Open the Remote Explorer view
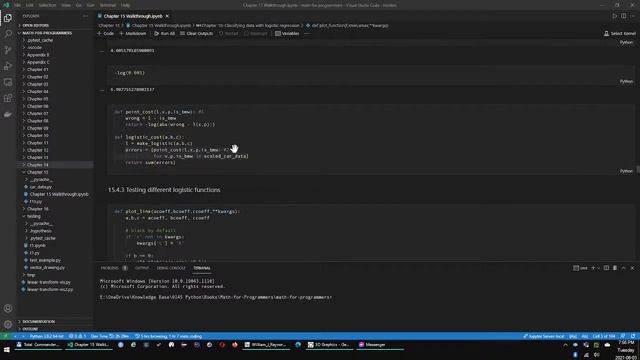The height and width of the screenshot is (360, 640). (x=8, y=82)
